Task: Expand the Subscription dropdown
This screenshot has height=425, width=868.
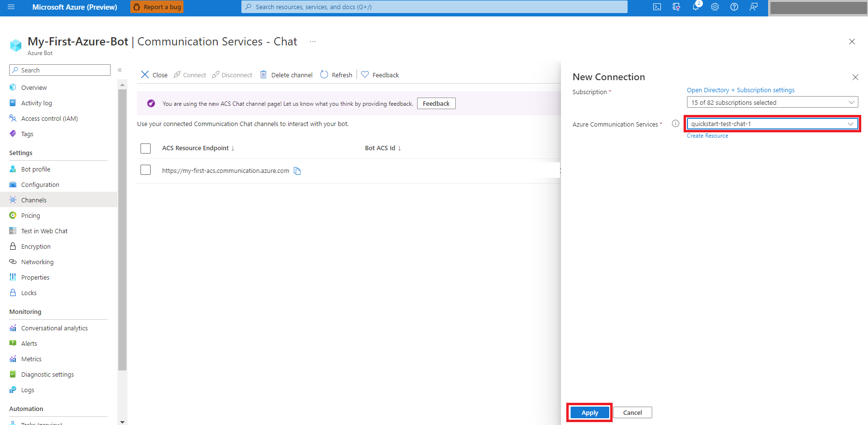Action: pos(772,102)
